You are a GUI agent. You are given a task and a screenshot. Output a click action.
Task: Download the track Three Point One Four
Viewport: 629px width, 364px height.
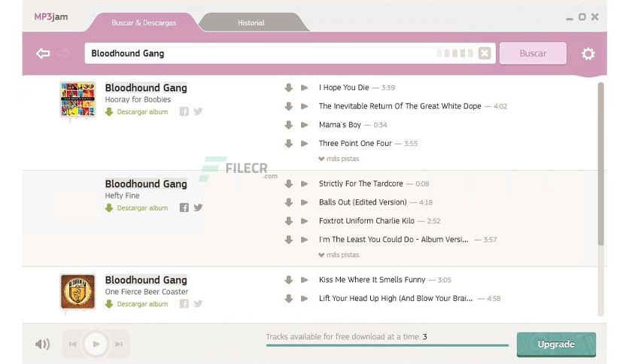coord(288,143)
